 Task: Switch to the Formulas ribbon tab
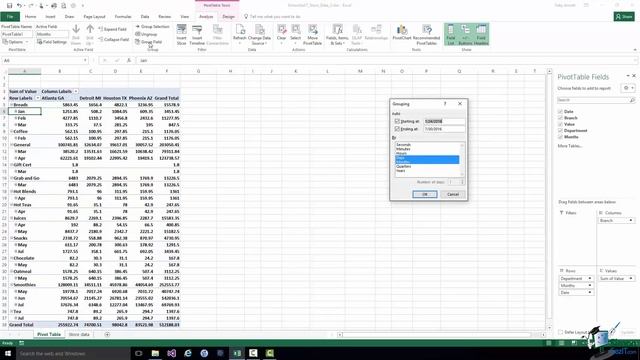click(x=123, y=17)
